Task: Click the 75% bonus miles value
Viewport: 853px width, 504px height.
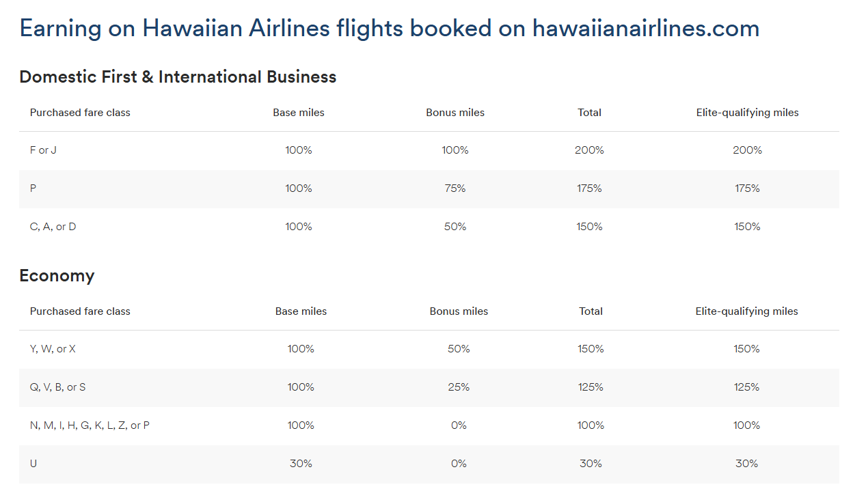Action: [455, 188]
